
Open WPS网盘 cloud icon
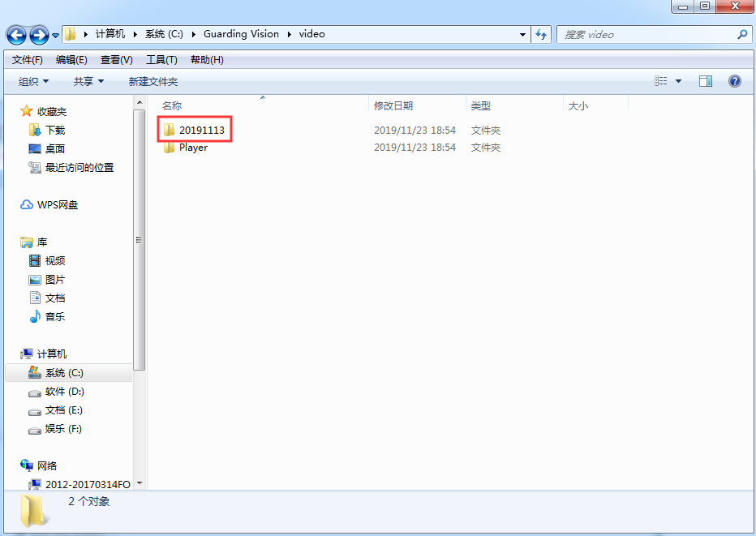pos(27,205)
